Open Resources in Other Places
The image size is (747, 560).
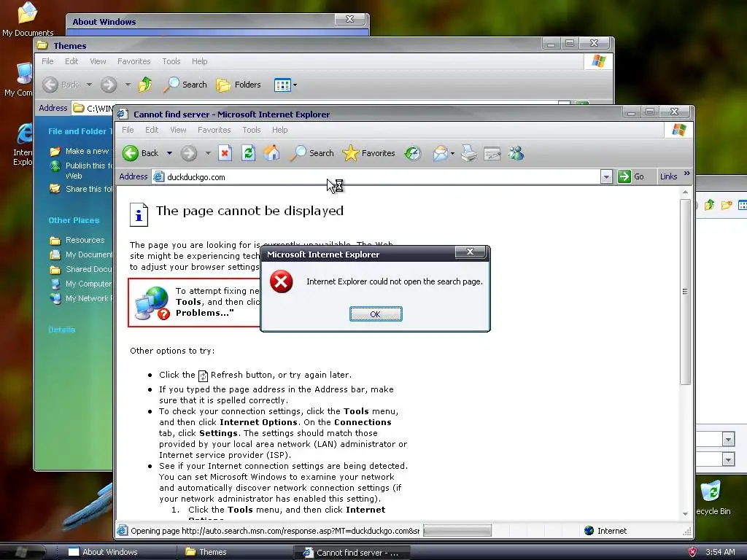77,240
